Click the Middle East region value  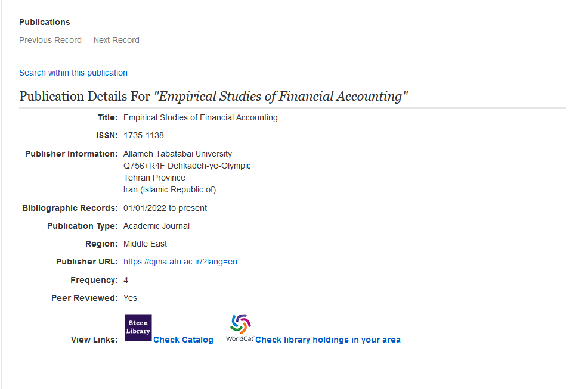pyautogui.click(x=145, y=244)
